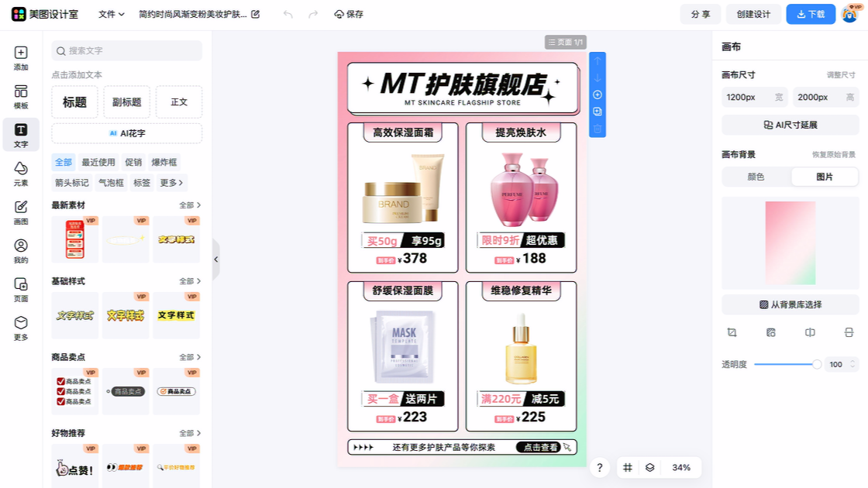The image size is (868, 488).
Task: Open the 元素 (Elements) sidebar panel
Action: coord(21,174)
